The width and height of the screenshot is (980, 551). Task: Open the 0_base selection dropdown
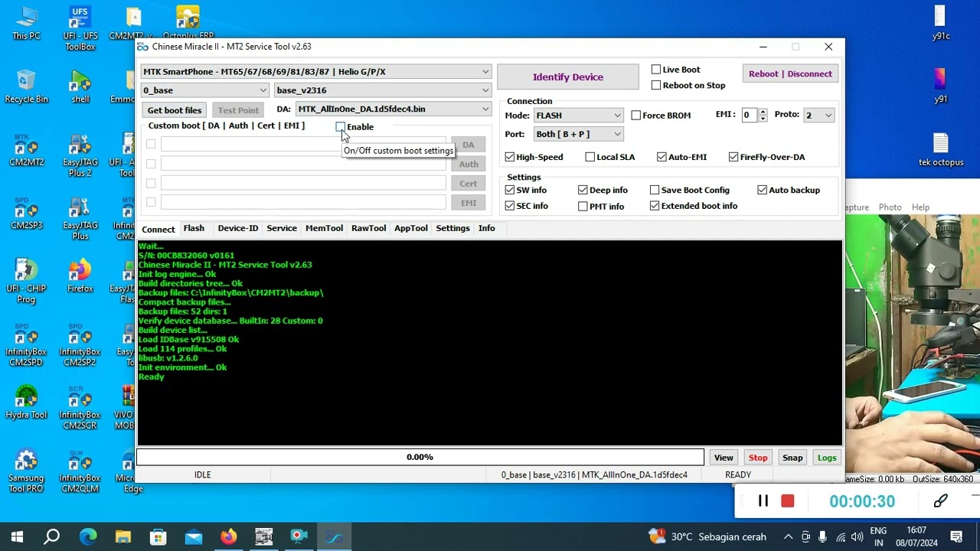tap(204, 90)
